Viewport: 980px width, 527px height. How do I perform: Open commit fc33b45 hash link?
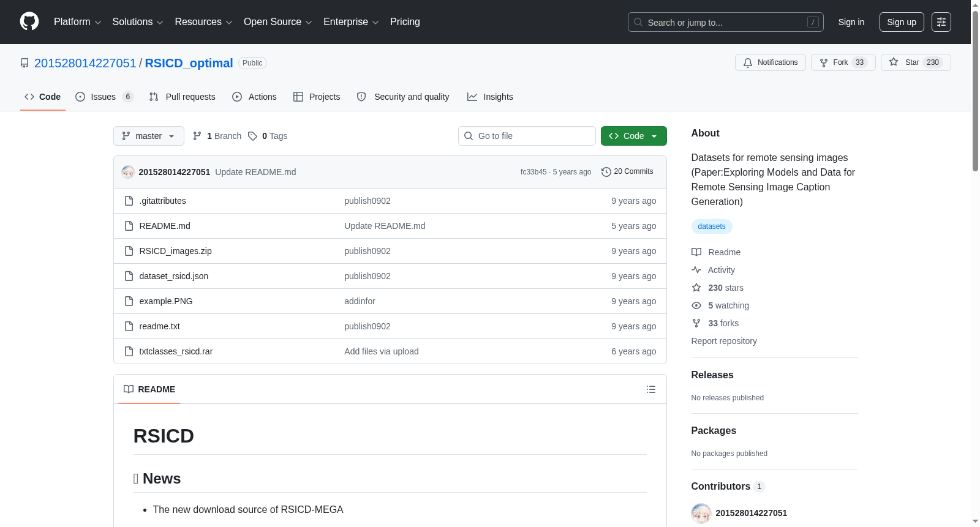(x=533, y=172)
